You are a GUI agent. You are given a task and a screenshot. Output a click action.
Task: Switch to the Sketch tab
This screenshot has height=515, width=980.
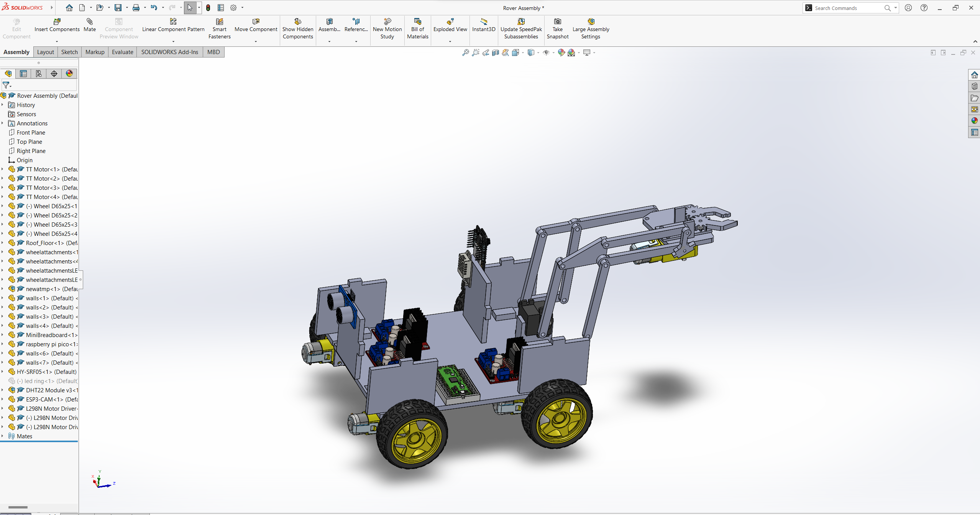69,52
